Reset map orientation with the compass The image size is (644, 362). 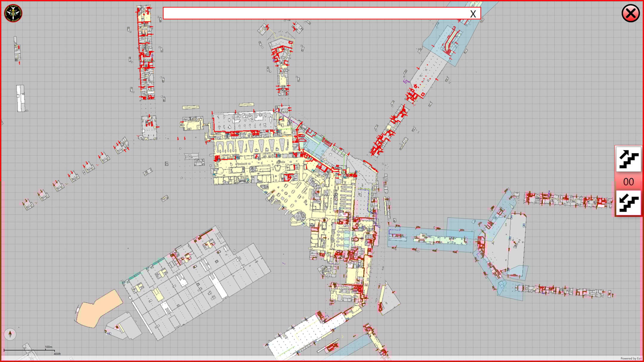10,334
